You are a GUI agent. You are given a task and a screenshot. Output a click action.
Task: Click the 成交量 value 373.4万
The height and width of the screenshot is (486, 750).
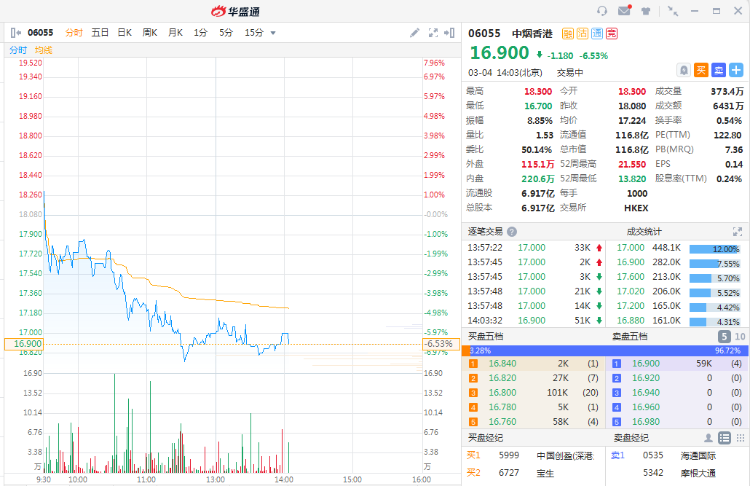(727, 91)
